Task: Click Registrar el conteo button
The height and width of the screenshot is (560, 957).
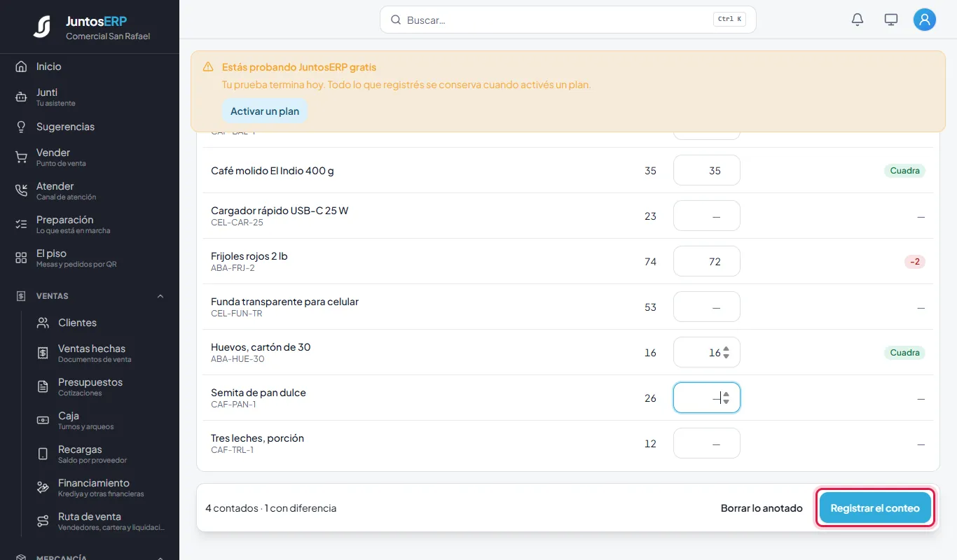Action: (x=875, y=508)
